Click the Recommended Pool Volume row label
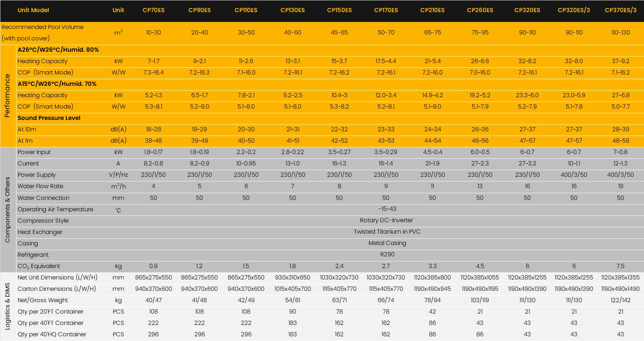The image size is (644, 341). [42, 27]
